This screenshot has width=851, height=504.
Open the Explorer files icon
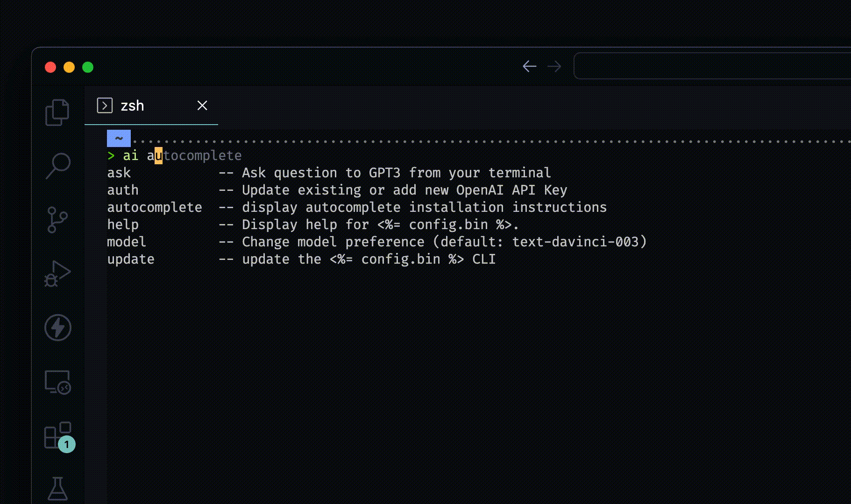(x=57, y=112)
